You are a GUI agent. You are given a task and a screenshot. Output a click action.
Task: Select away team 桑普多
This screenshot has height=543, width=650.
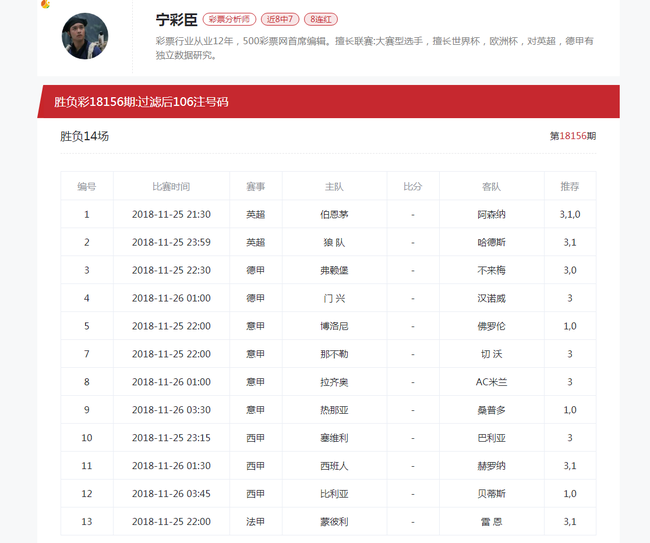[x=492, y=410]
